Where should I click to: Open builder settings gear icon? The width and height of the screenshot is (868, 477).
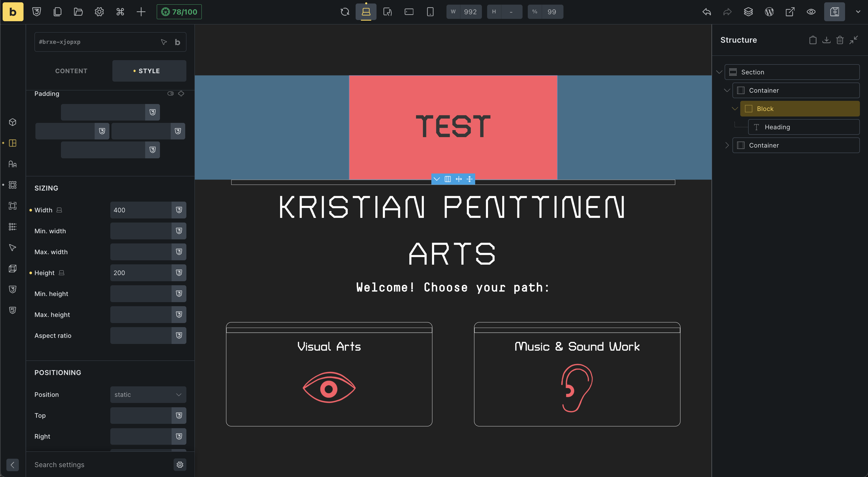(99, 12)
